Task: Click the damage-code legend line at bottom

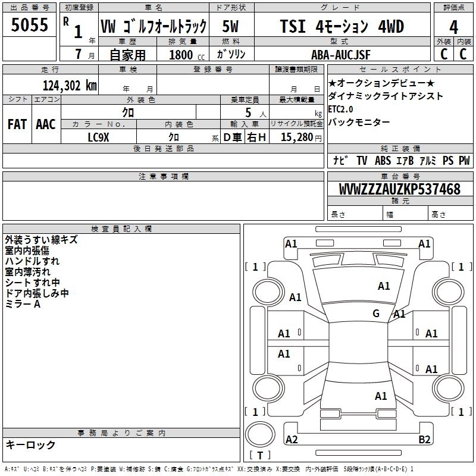Action: [x=209, y=469]
